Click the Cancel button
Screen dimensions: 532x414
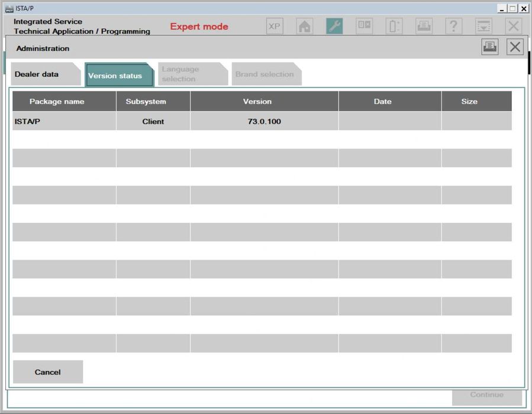(x=48, y=372)
